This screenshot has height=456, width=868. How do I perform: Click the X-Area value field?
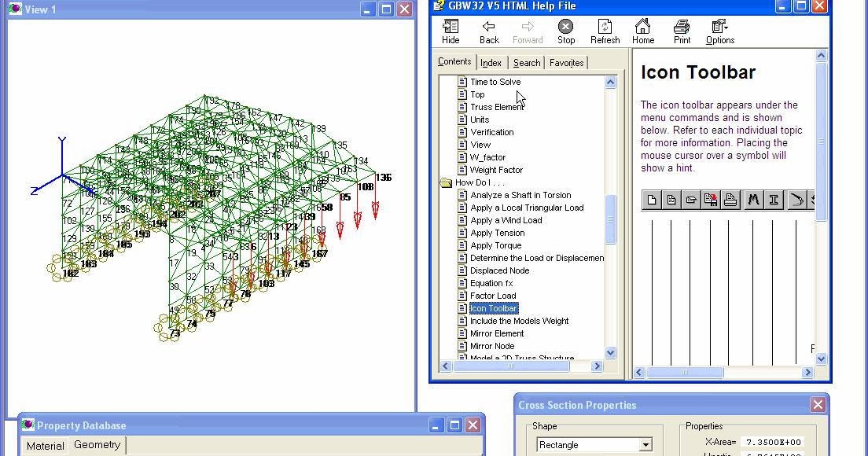[774, 442]
